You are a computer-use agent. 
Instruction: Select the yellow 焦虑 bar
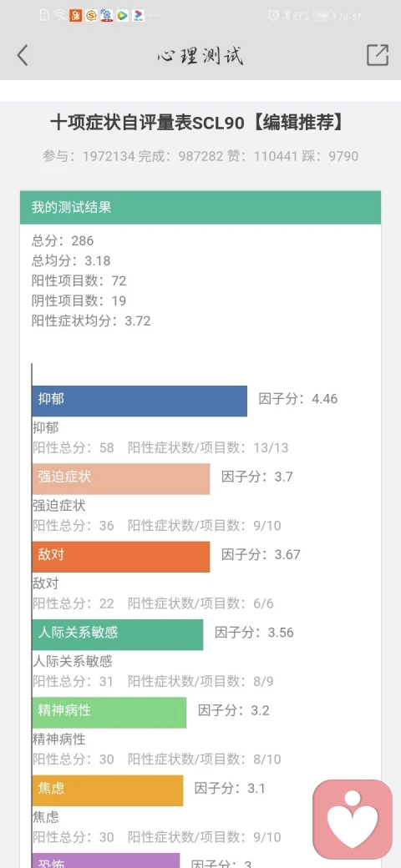pyautogui.click(x=108, y=790)
